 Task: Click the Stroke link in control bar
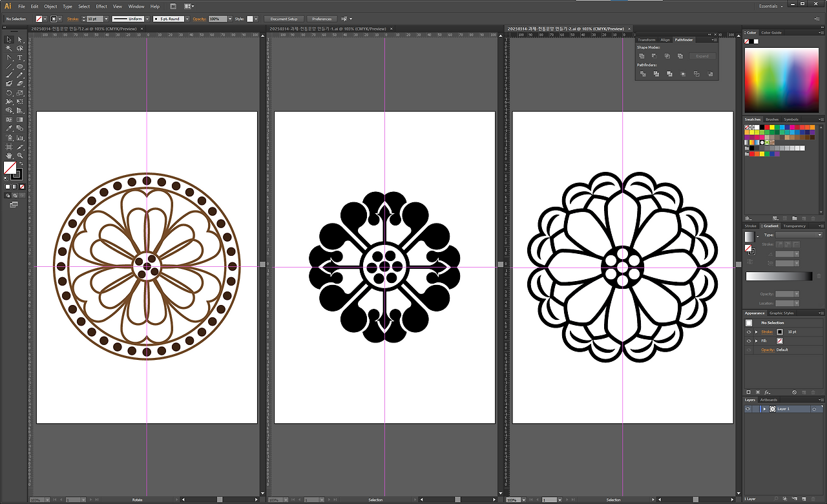(x=73, y=19)
